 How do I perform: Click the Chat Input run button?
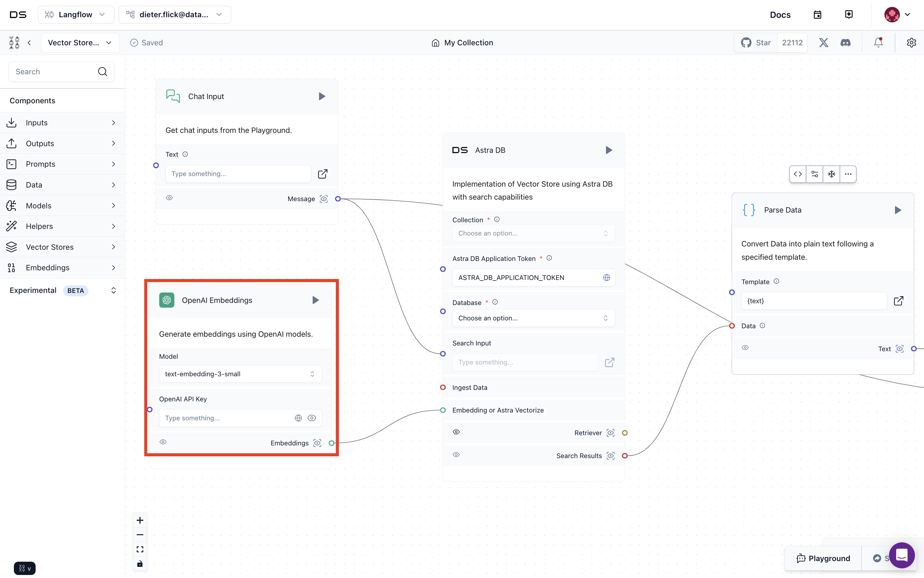tap(322, 96)
